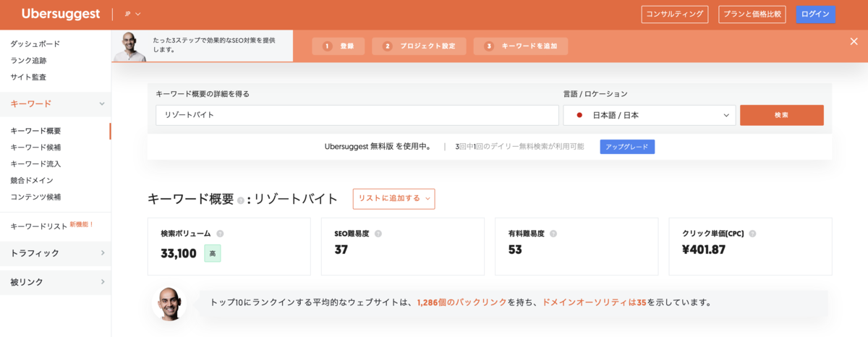Viewport: 868px width, 337px height.
Task: Open キーワードリスト in sidebar
Action: point(39,226)
